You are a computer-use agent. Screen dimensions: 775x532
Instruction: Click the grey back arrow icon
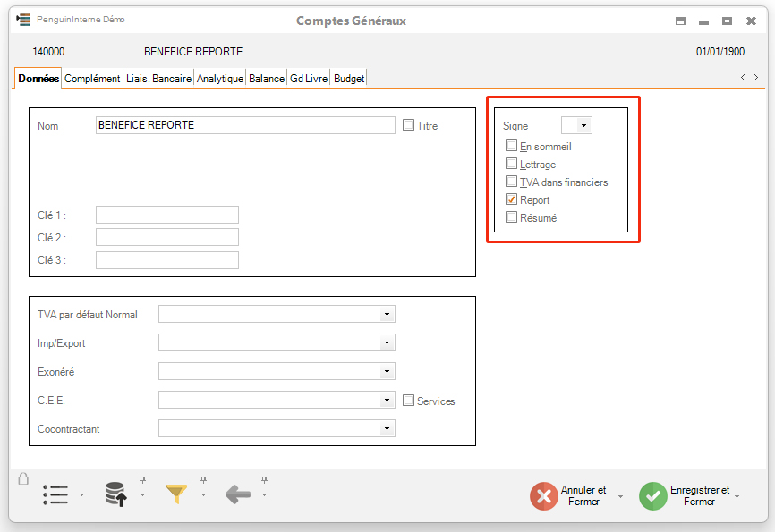[237, 494]
